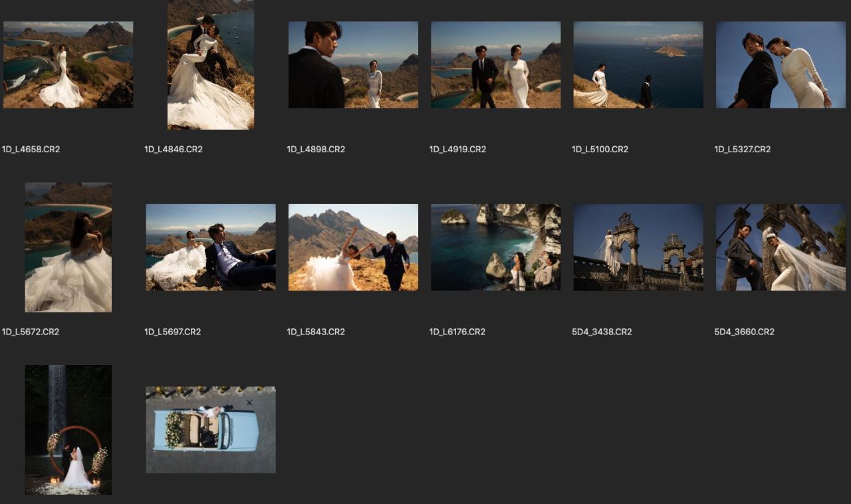Select the 1D_L5327.CR2 file name text
851x504 pixels.
743,150
